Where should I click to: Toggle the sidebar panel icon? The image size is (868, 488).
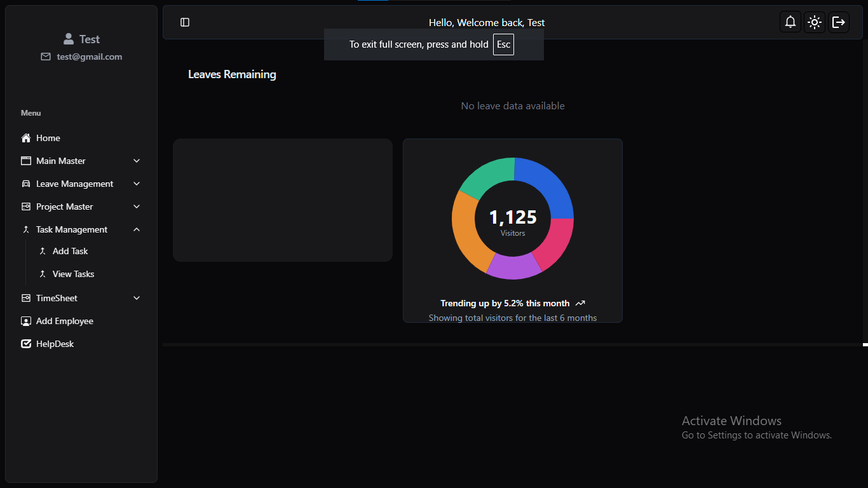point(185,22)
